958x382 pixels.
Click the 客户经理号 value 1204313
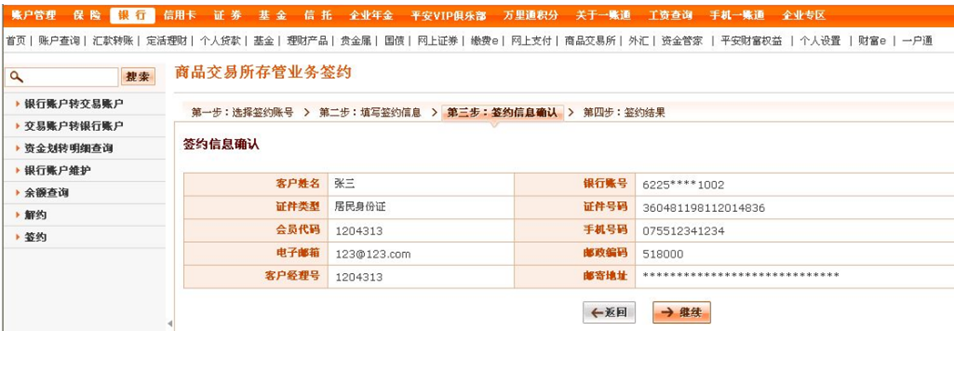pos(359,277)
